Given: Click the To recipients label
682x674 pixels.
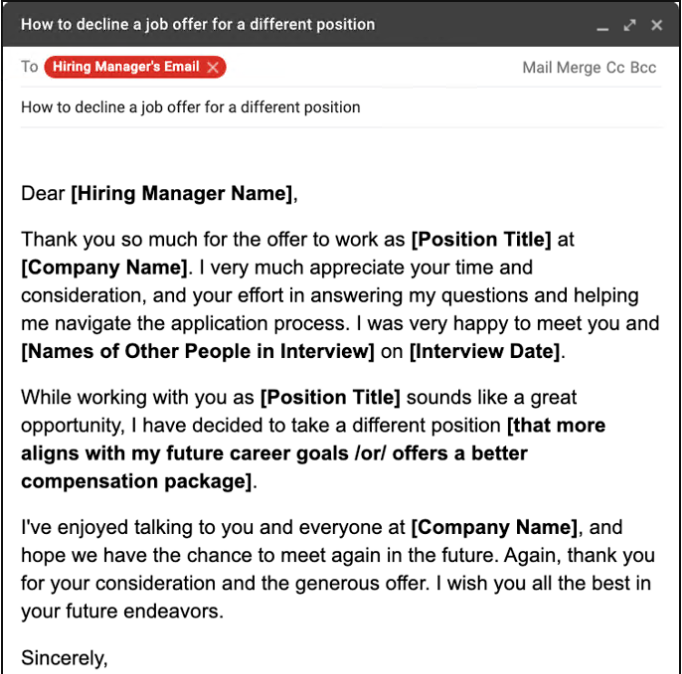Looking at the screenshot, I should click(x=29, y=67).
